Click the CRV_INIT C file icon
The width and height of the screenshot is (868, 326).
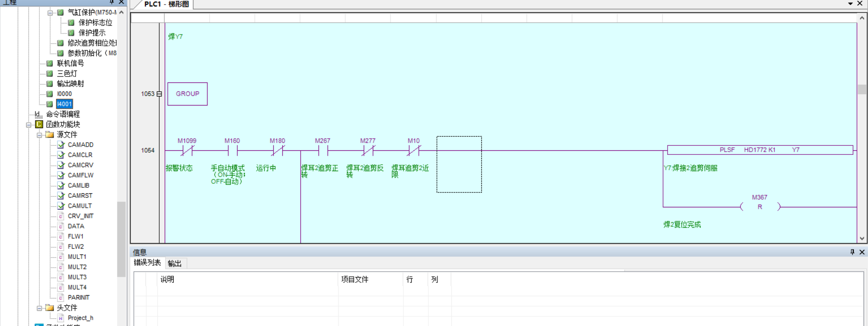click(61, 216)
